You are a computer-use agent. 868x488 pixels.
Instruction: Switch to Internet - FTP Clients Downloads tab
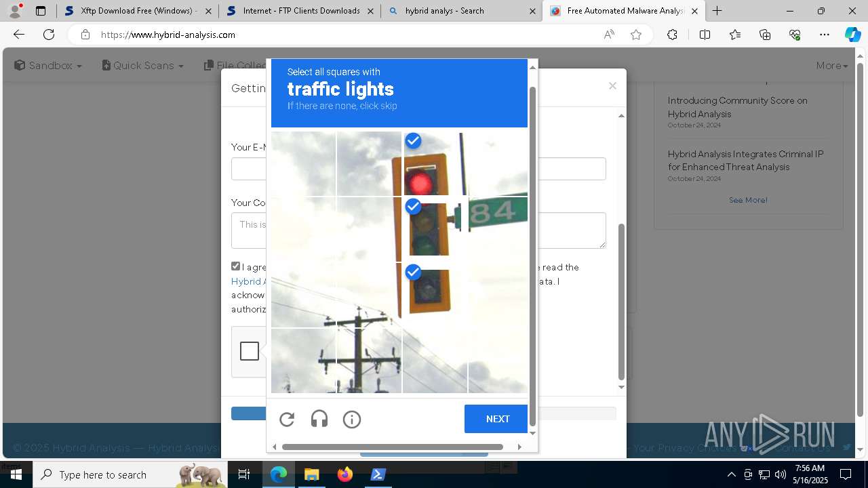300,11
